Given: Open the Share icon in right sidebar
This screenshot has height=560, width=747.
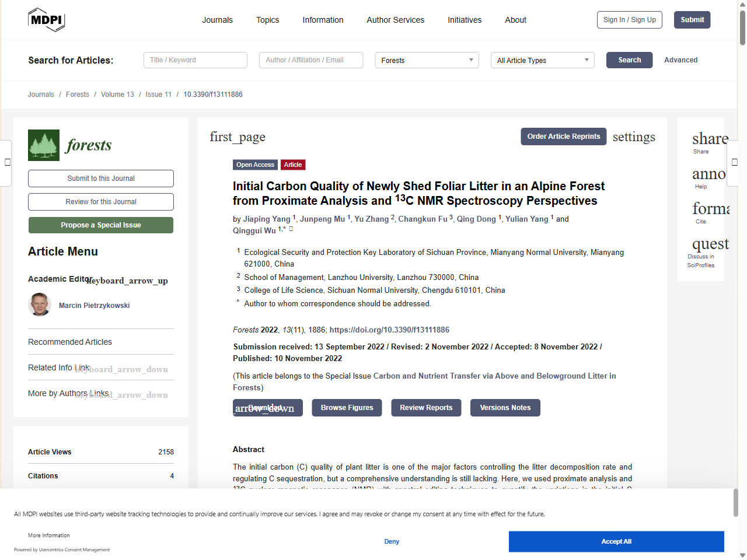Looking at the screenshot, I should tap(708, 139).
